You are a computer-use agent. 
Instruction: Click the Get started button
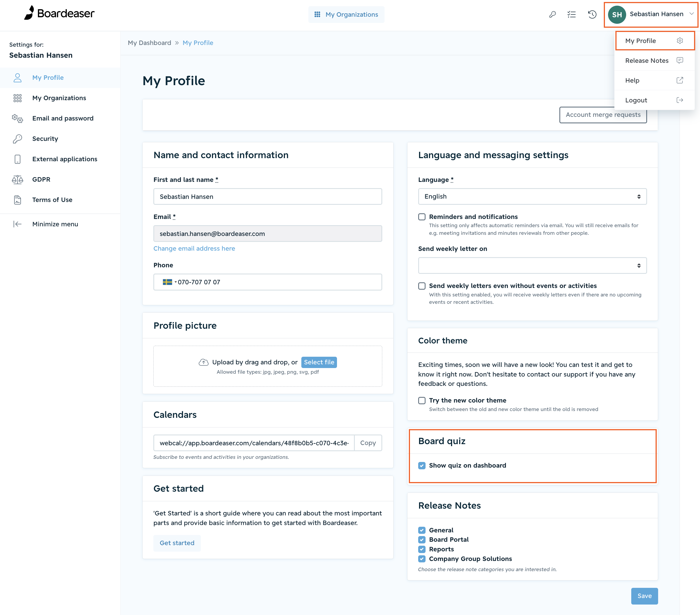[177, 543]
